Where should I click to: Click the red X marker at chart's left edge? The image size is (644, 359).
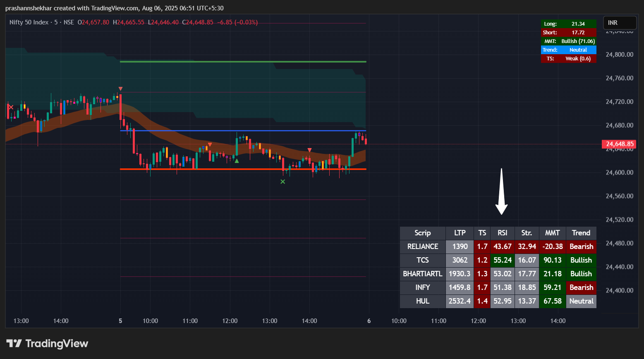[11, 107]
